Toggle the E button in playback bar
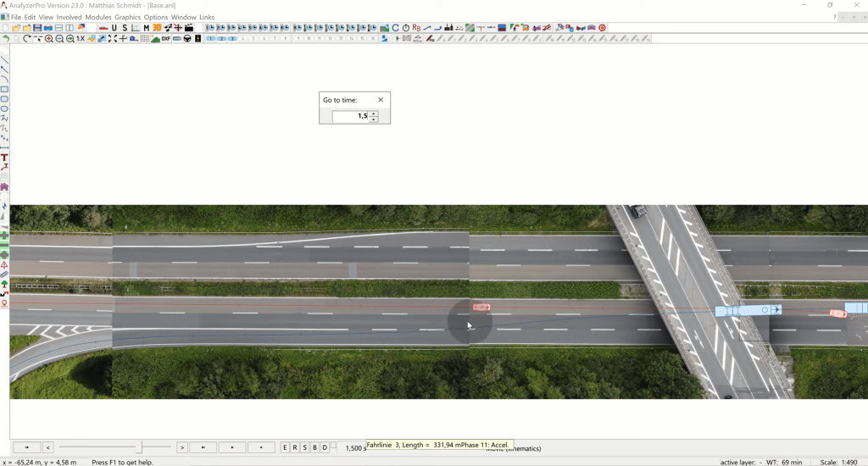Viewport: 868px width, 466px height. click(x=285, y=447)
